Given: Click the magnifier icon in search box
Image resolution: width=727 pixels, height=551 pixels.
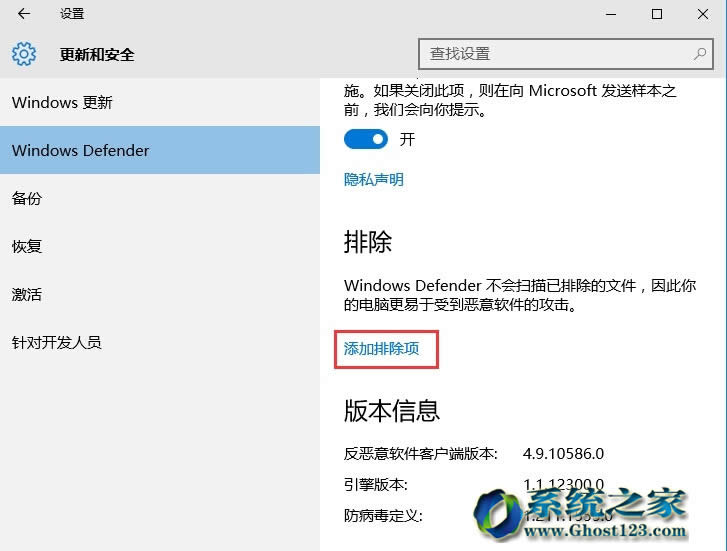Looking at the screenshot, I should pyautogui.click(x=700, y=54).
